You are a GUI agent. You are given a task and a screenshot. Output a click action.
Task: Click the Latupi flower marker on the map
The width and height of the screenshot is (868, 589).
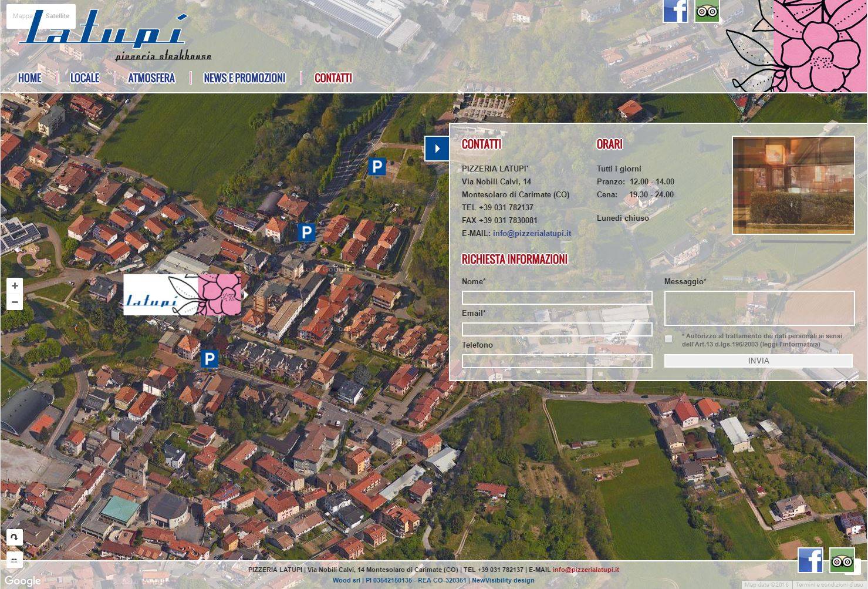[x=183, y=295]
